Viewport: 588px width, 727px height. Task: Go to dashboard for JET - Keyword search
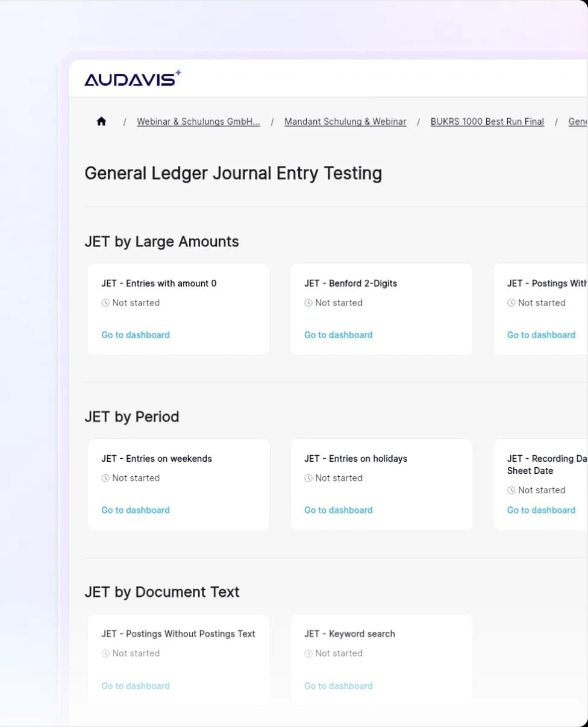click(x=338, y=686)
